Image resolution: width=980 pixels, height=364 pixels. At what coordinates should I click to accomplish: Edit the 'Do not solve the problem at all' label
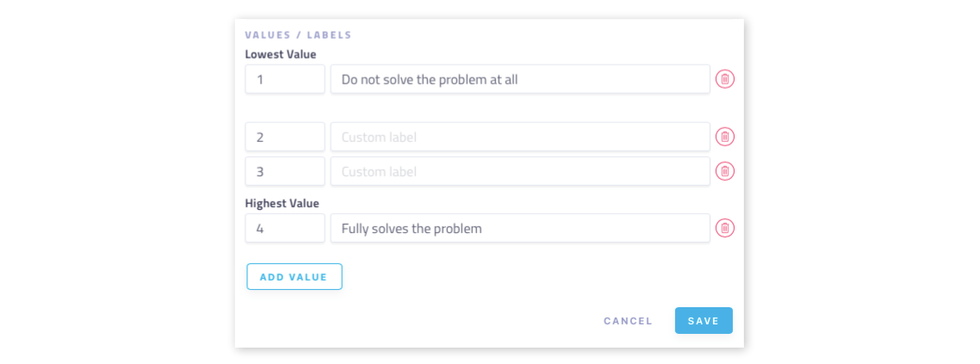(x=520, y=79)
